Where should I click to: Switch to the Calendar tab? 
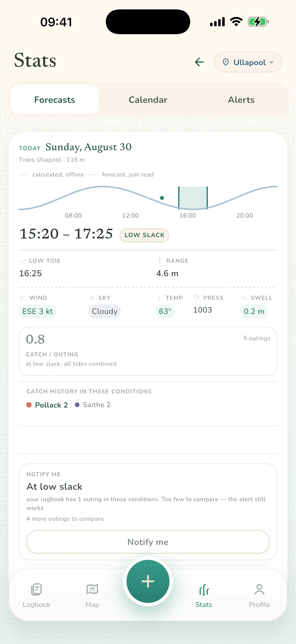coord(148,100)
